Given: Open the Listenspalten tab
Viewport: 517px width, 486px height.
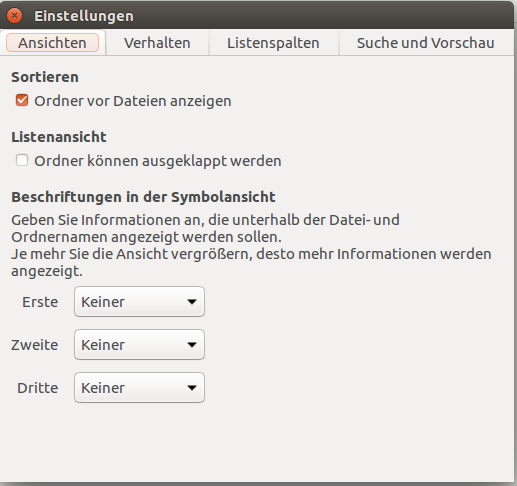Looking at the screenshot, I should coord(273,43).
